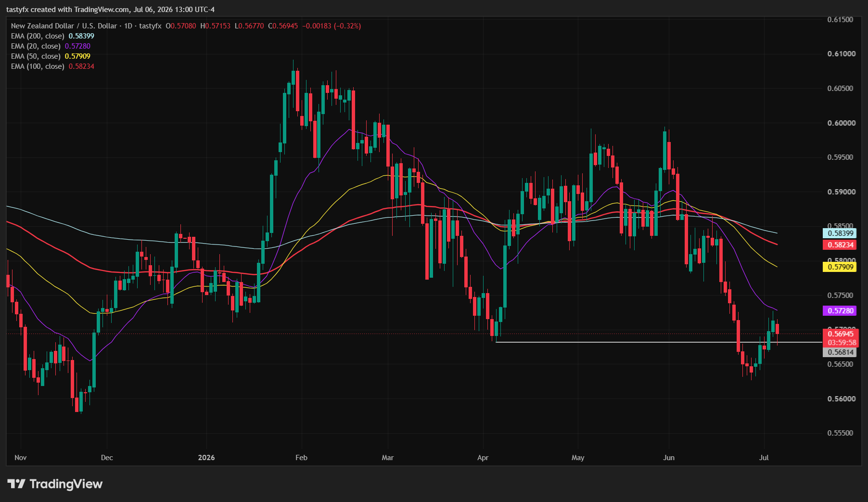Viewport: 868px width, 502px height.
Task: Click the Jul label on time axis
Action: pos(764,458)
